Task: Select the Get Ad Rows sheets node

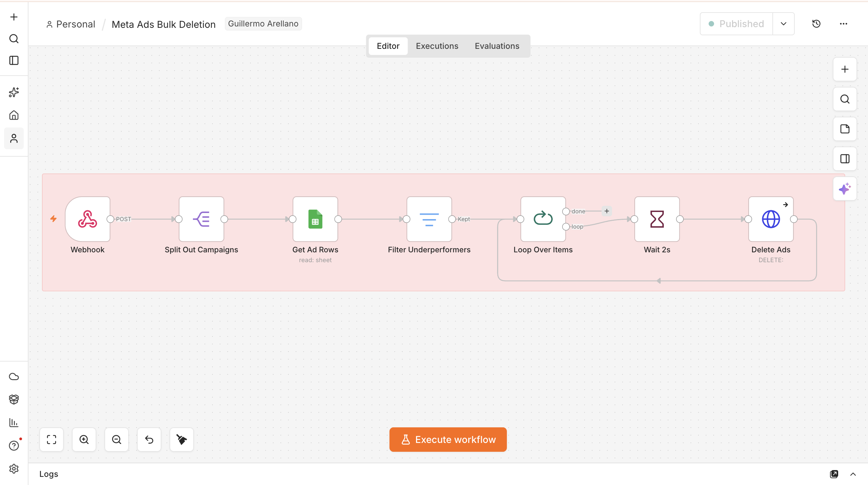Action: point(315,219)
